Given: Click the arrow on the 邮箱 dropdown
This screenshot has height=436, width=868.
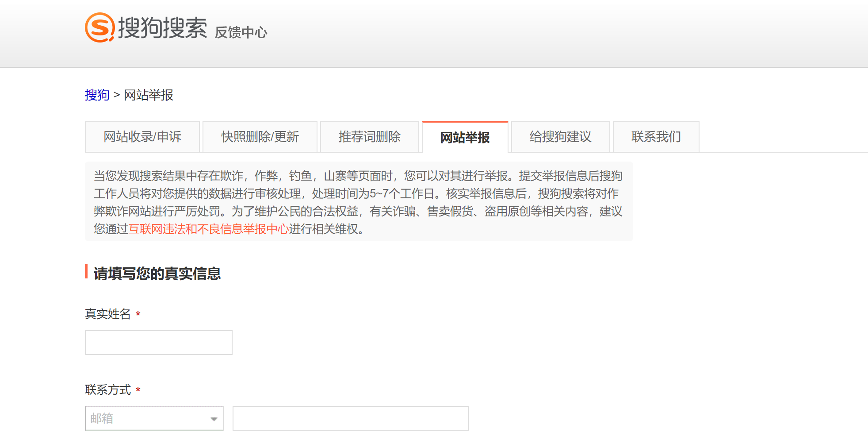Looking at the screenshot, I should (x=214, y=419).
